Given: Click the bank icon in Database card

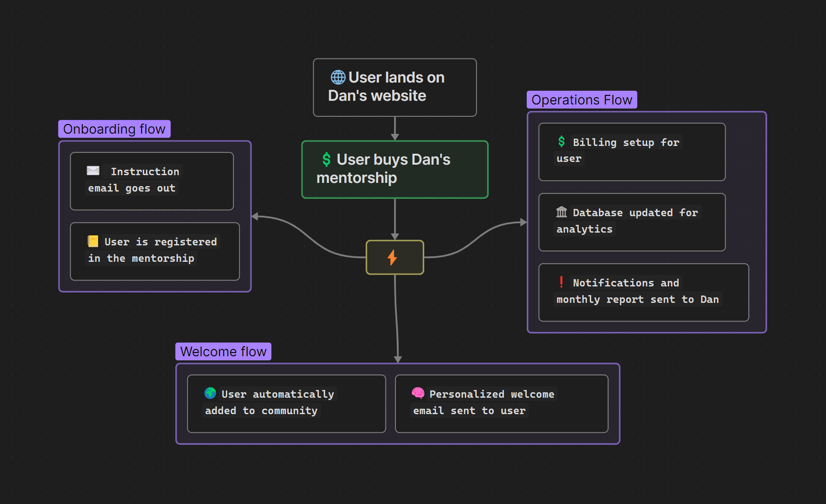Looking at the screenshot, I should pyautogui.click(x=561, y=212).
